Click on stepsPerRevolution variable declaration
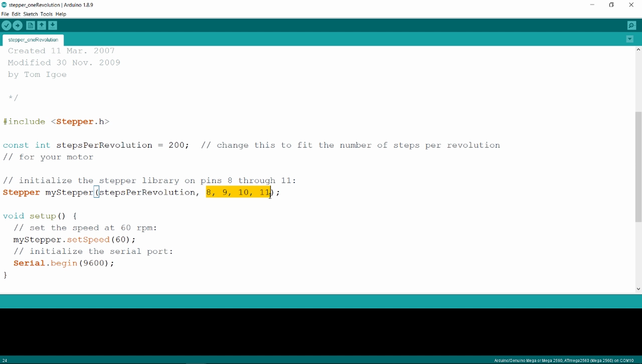The height and width of the screenshot is (364, 642). tap(104, 145)
